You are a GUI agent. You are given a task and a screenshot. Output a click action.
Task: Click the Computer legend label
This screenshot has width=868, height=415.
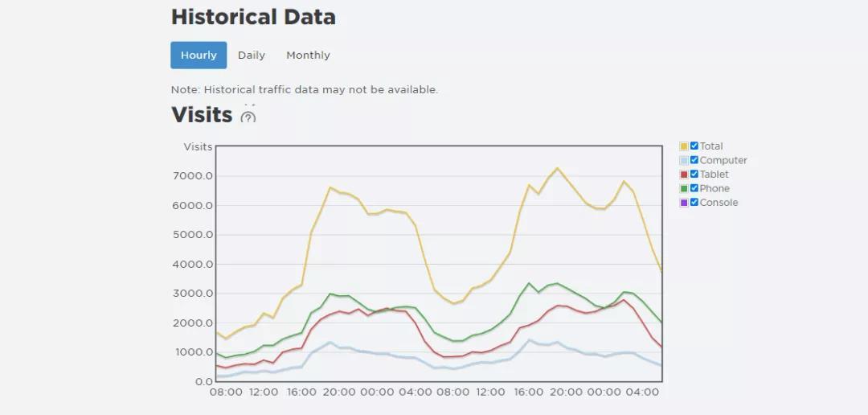coord(723,160)
